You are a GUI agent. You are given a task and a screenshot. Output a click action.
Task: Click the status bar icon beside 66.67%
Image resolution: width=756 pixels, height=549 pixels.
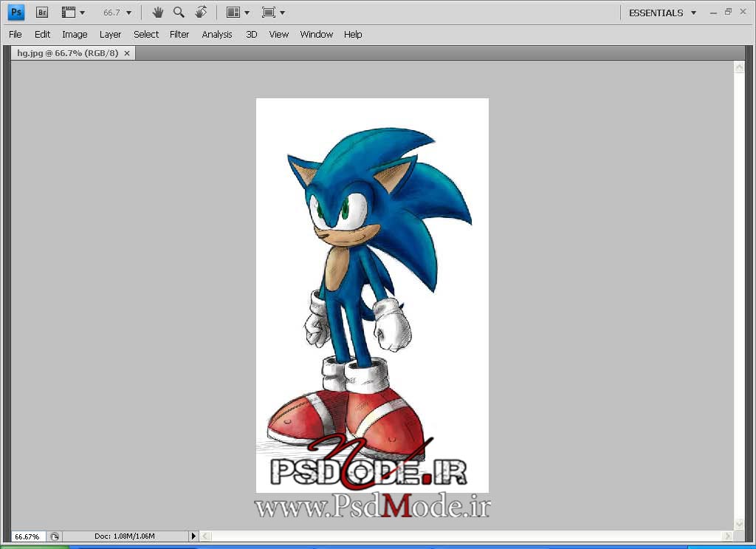tap(55, 536)
